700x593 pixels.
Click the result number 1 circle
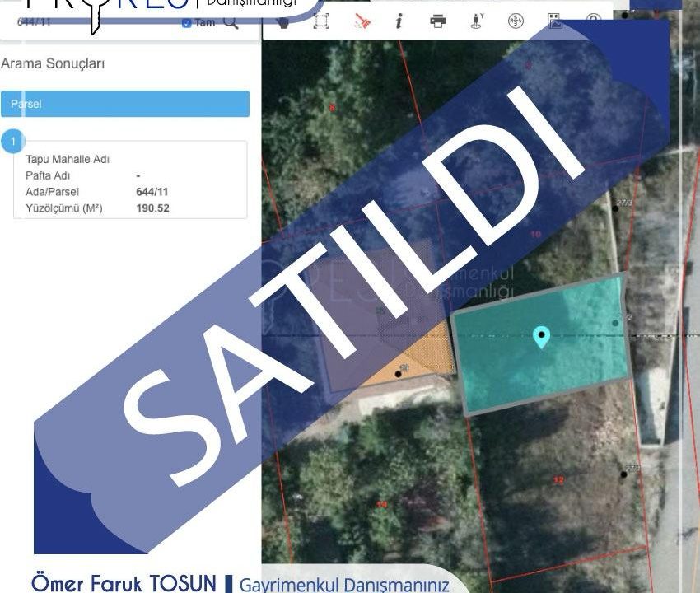[x=13, y=142]
